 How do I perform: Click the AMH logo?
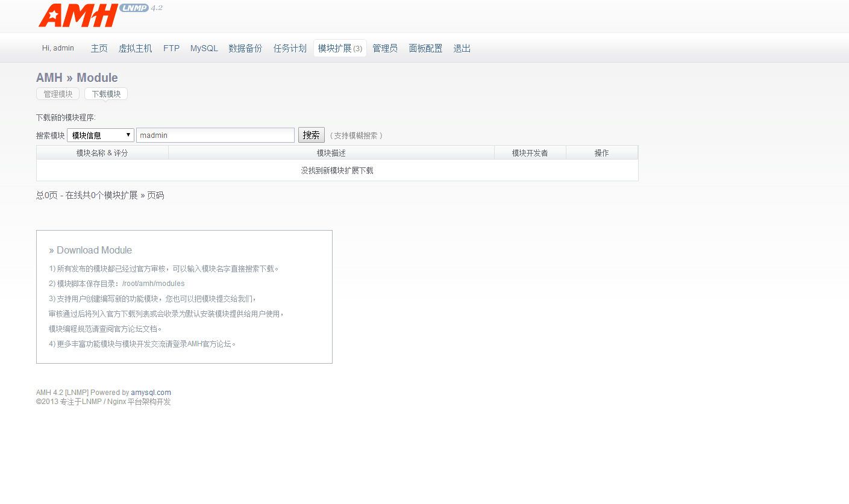click(x=78, y=16)
